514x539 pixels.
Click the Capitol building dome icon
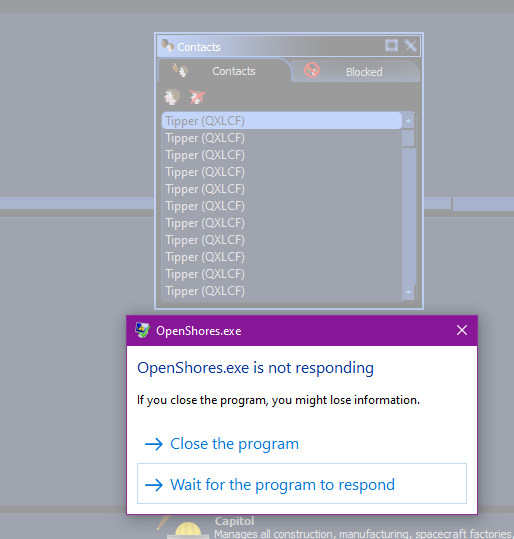pos(188,530)
